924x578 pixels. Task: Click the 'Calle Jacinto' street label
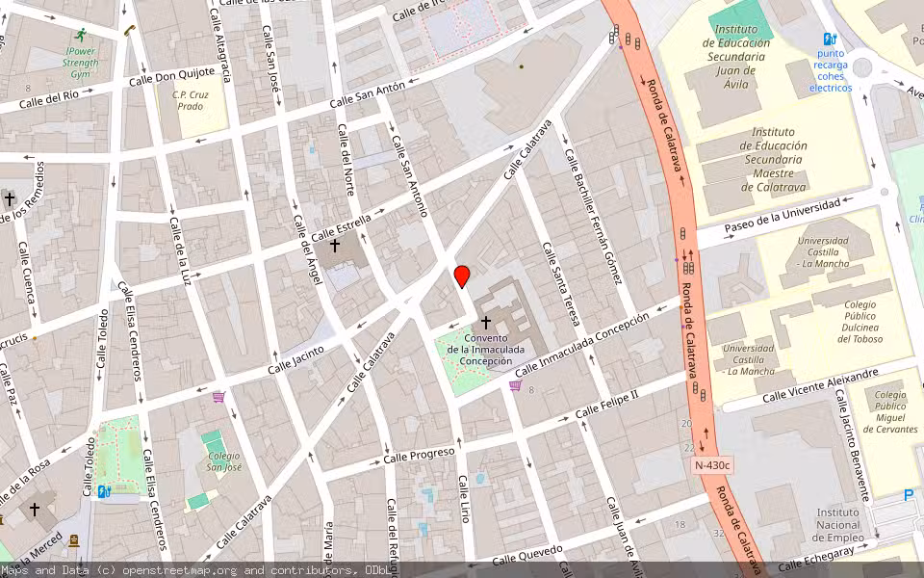[x=296, y=360]
